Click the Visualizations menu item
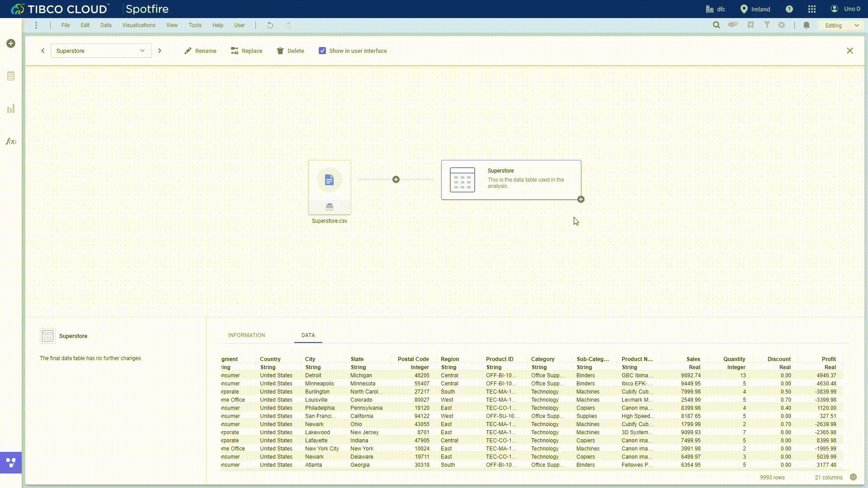868x488 pixels. coord(138,25)
